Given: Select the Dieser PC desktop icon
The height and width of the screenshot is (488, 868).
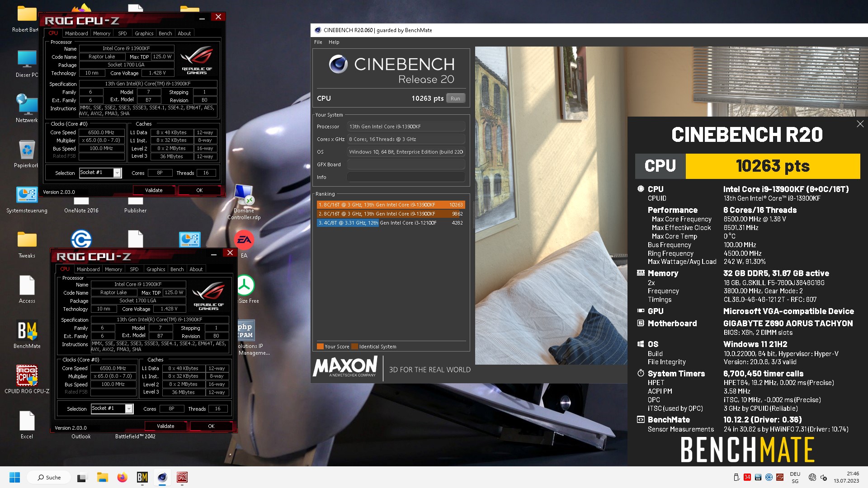Looking at the screenshot, I should 27,63.
